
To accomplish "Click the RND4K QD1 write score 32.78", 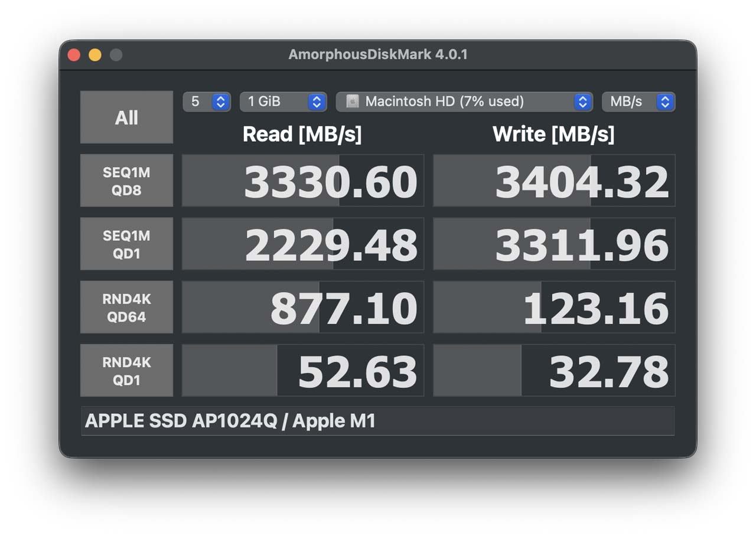I will [x=553, y=370].
